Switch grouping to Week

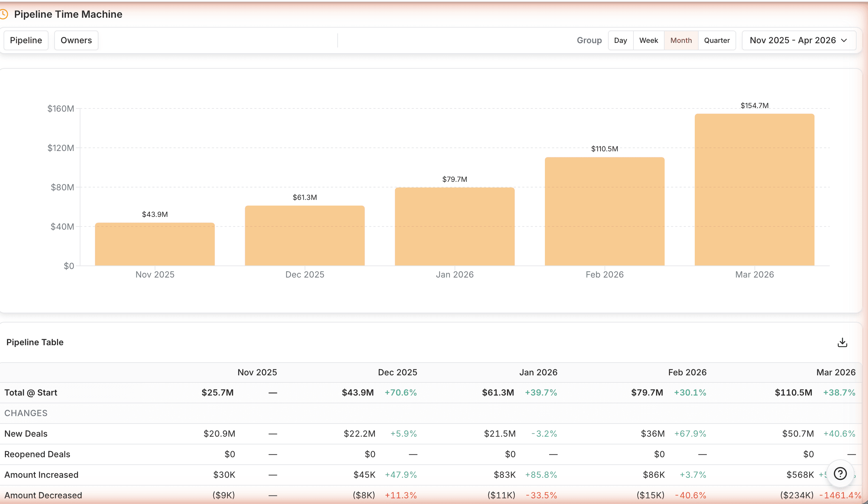pos(648,40)
